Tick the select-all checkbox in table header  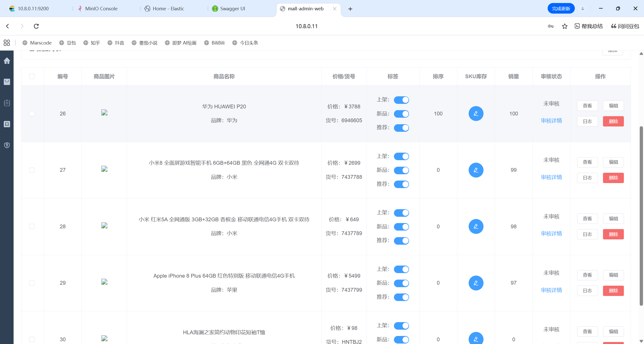tap(32, 76)
